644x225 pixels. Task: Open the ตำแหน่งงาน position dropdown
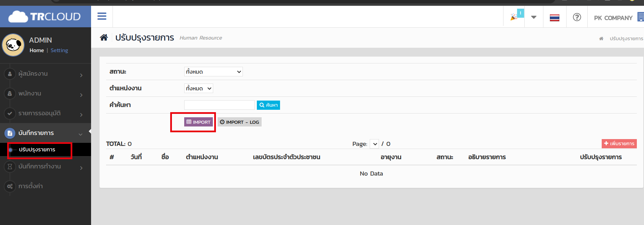pos(199,88)
